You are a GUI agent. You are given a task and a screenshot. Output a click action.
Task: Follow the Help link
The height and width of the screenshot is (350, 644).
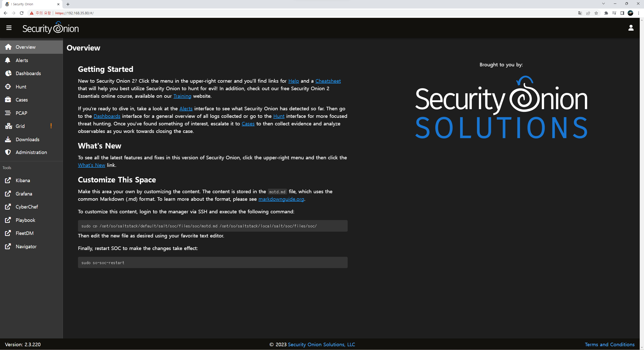(x=294, y=81)
